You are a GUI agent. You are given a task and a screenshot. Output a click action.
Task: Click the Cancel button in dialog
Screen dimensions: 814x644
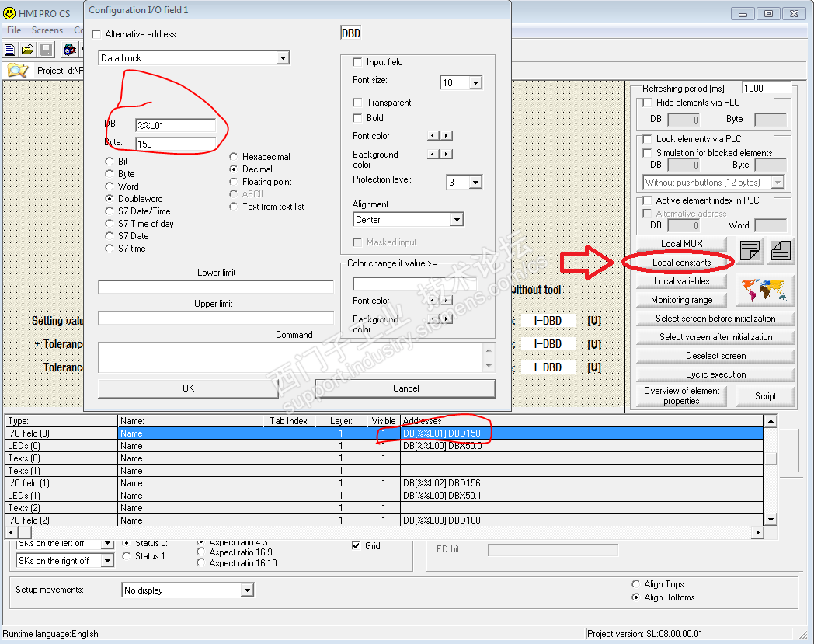point(405,388)
